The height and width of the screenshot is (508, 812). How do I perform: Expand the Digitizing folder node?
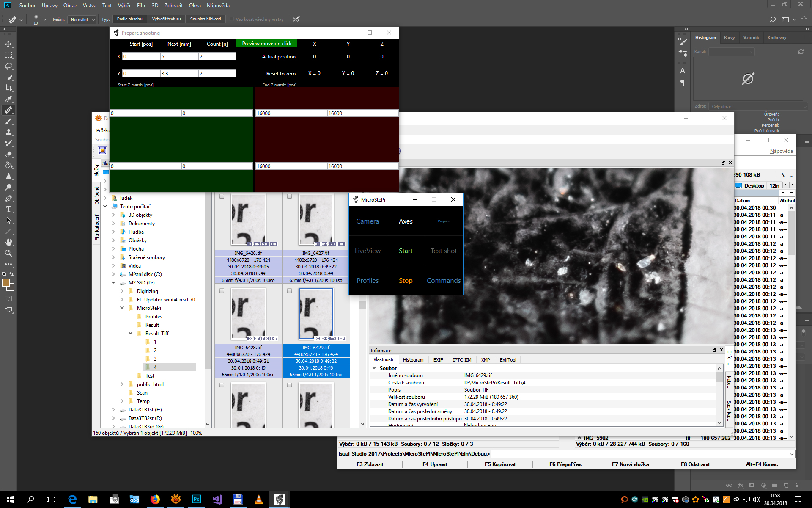point(122,291)
